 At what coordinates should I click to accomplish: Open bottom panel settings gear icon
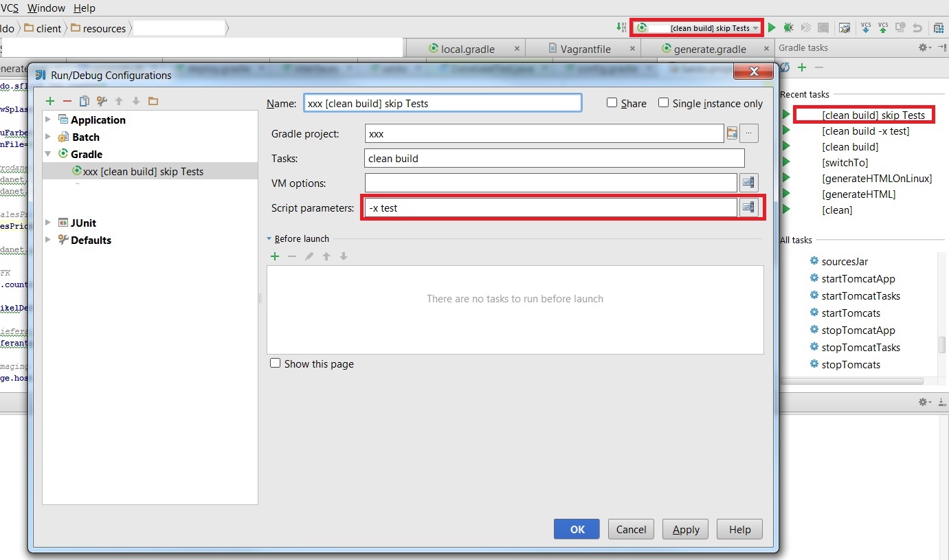click(925, 402)
